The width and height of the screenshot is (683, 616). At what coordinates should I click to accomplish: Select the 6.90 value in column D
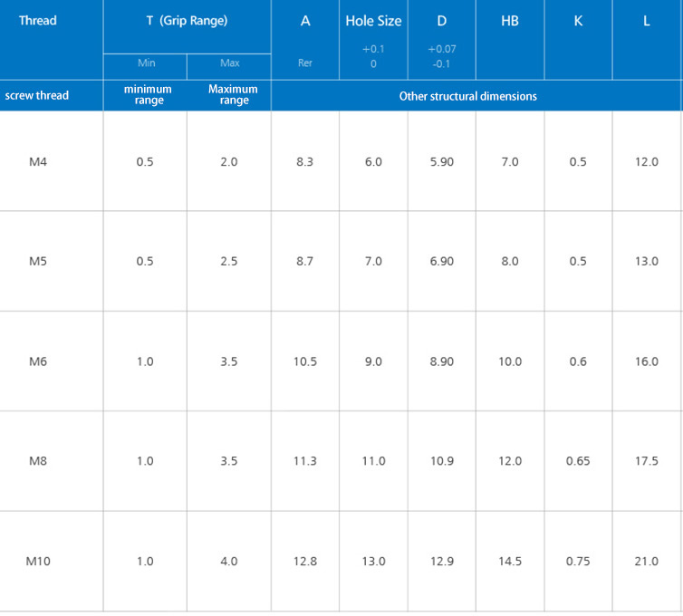(x=442, y=262)
